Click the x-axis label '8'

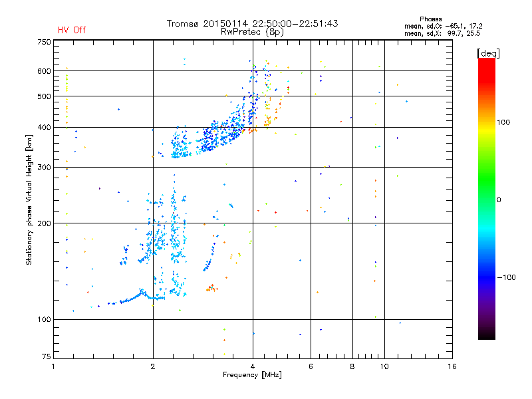pos(352,366)
